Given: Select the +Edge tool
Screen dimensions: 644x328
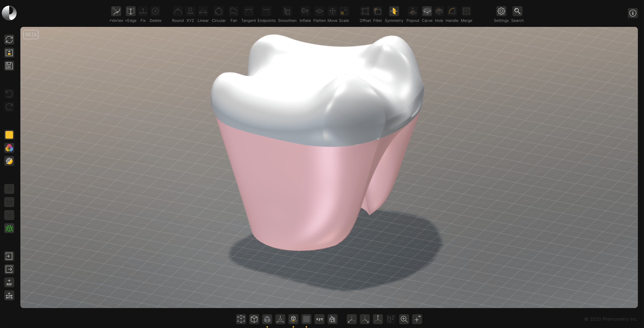Looking at the screenshot, I should tap(131, 11).
